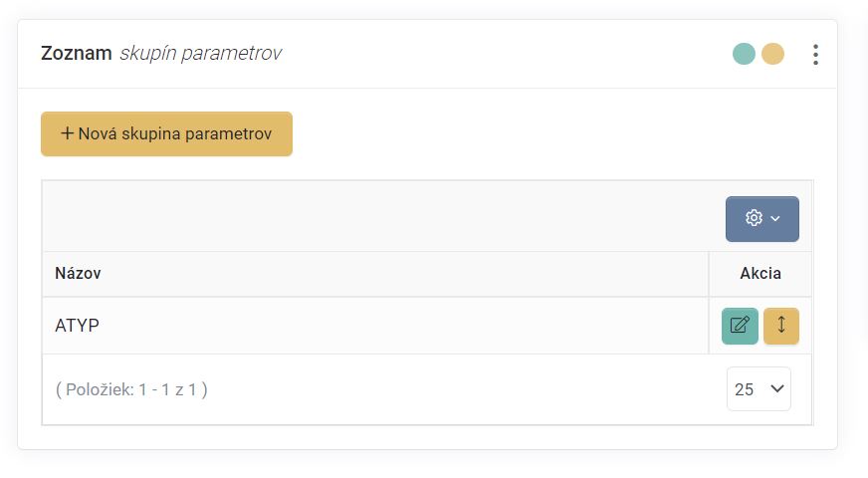Click the arrow of the 25 selector
868x478 pixels.
point(774,389)
